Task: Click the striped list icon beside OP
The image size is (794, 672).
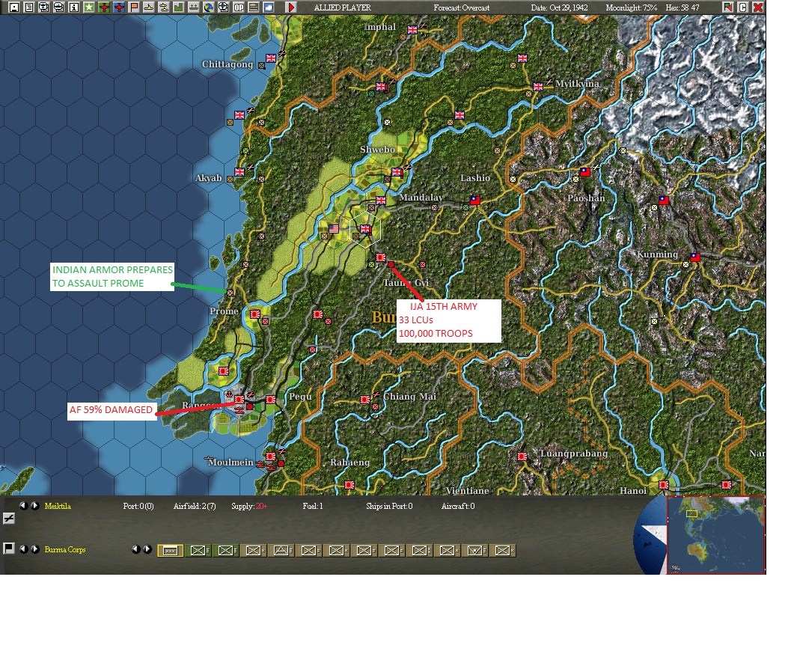Action: (253, 7)
